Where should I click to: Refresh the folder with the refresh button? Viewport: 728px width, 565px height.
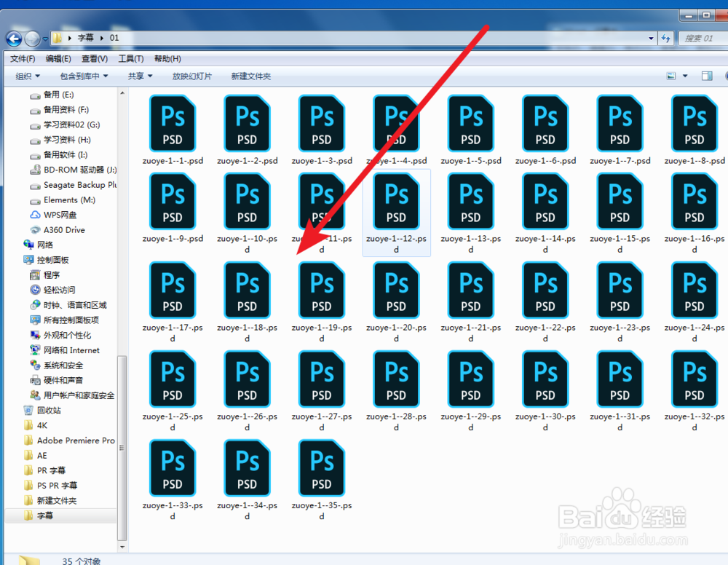tap(666, 38)
